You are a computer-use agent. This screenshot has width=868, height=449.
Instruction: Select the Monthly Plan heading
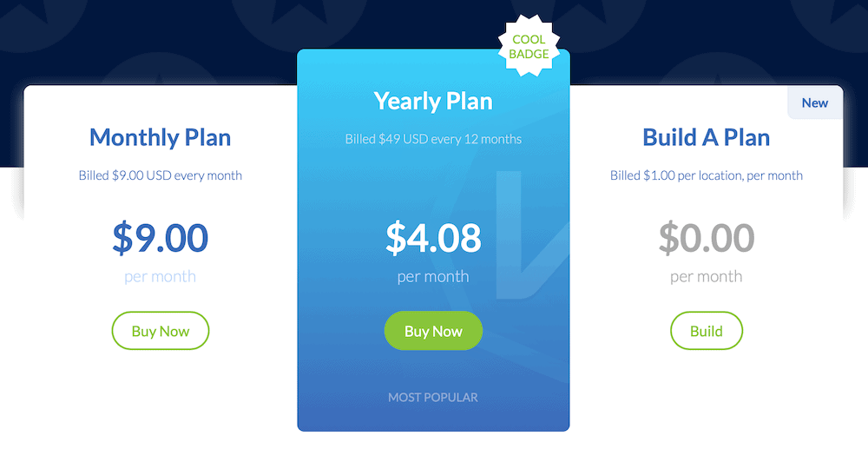pos(161,137)
